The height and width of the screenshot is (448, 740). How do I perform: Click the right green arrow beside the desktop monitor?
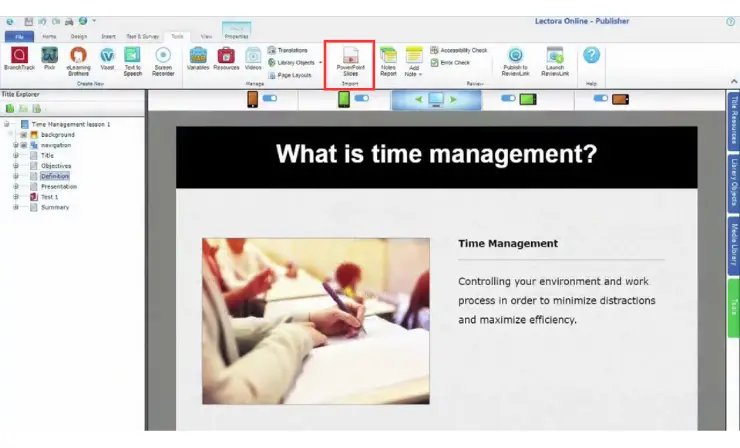pos(453,100)
